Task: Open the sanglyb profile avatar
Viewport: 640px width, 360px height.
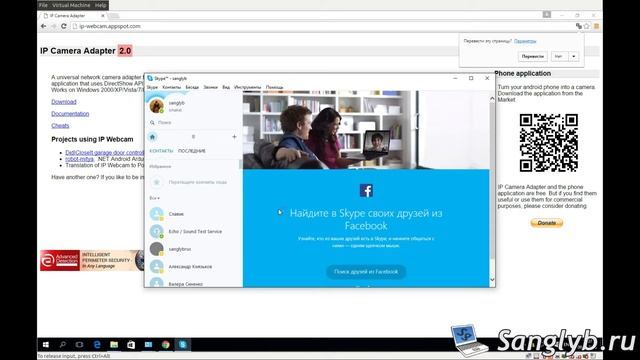Action: pyautogui.click(x=156, y=106)
